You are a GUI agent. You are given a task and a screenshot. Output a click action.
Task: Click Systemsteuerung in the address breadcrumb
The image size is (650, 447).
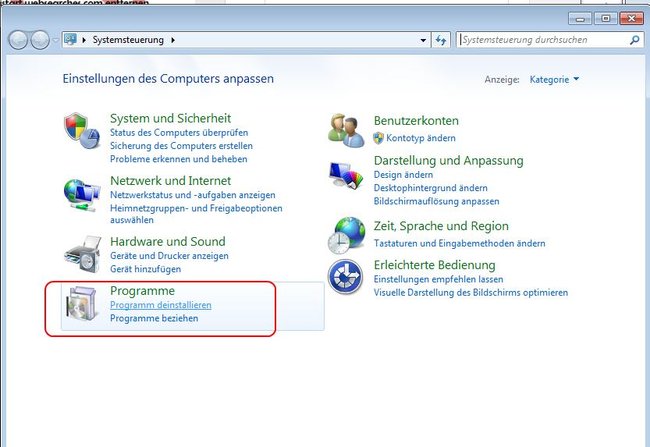pos(128,40)
